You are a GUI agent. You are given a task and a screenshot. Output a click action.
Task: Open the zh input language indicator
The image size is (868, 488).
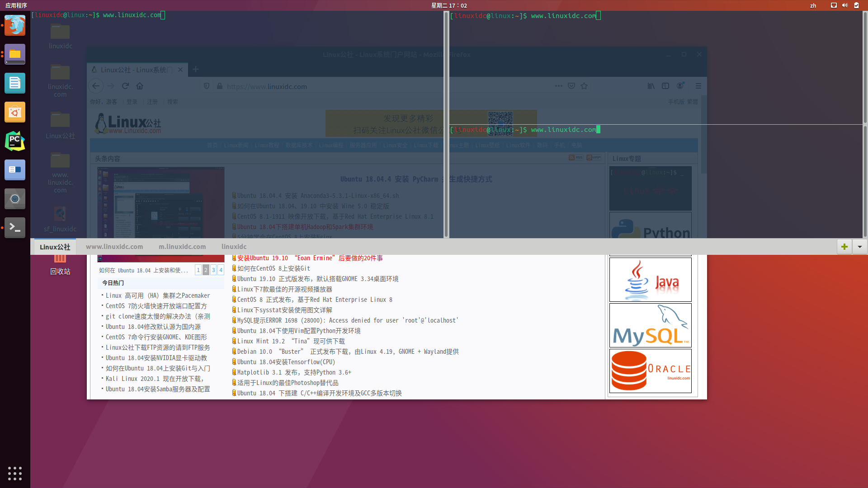click(813, 5)
